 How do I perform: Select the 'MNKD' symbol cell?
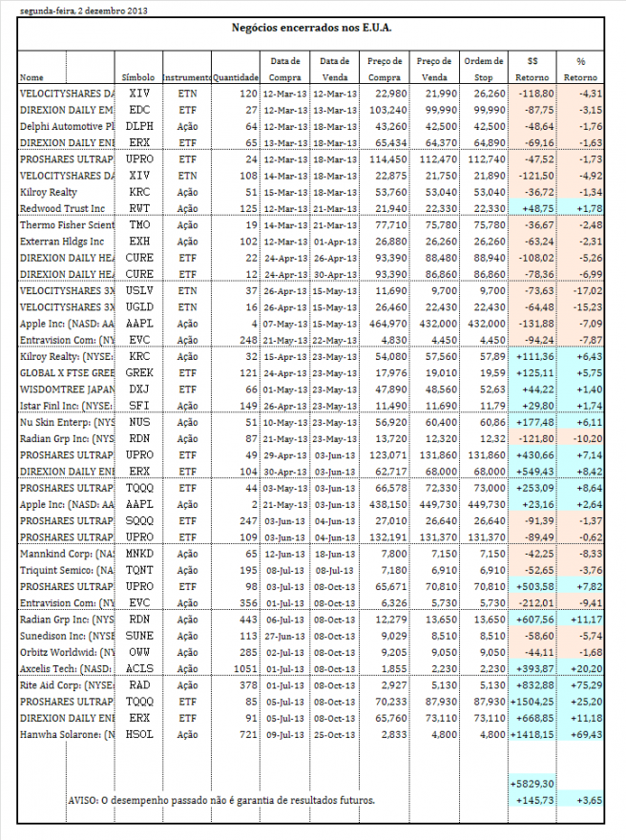pos(139,554)
